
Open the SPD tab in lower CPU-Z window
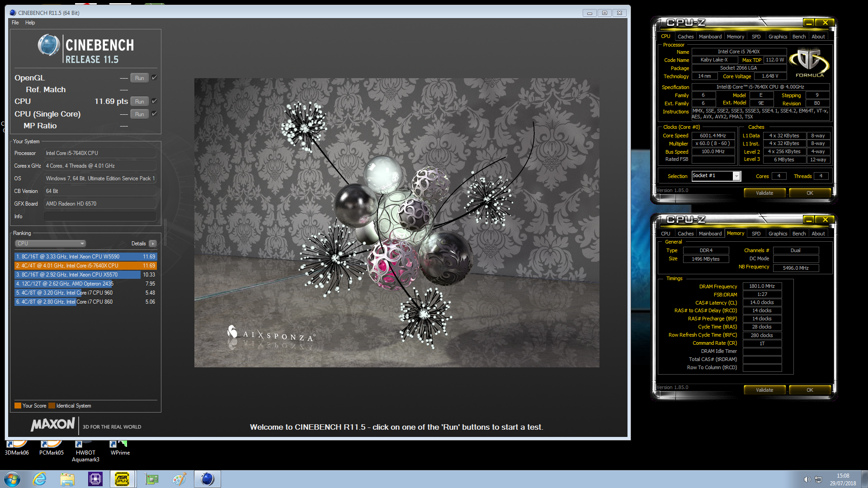pos(756,234)
